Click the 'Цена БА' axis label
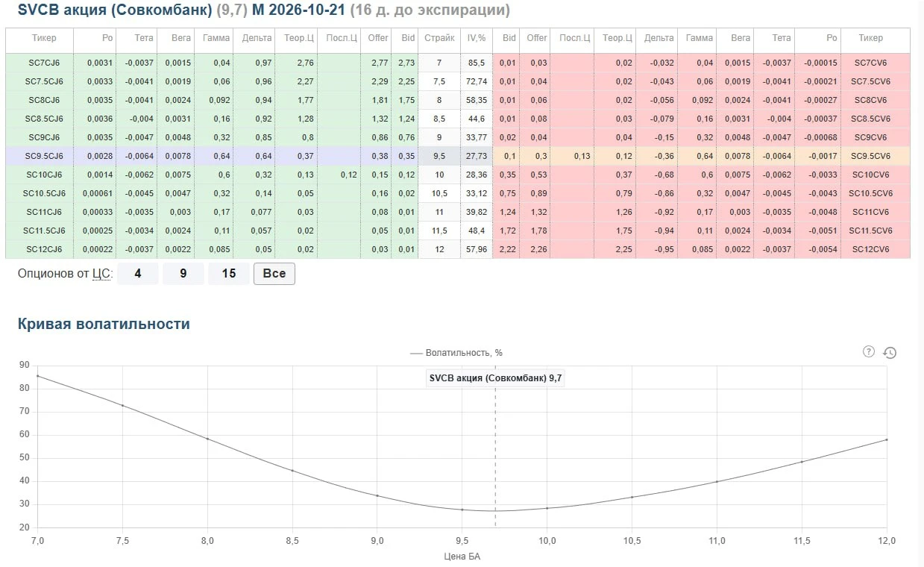This screenshot has width=924, height=567. pyautogui.click(x=462, y=556)
